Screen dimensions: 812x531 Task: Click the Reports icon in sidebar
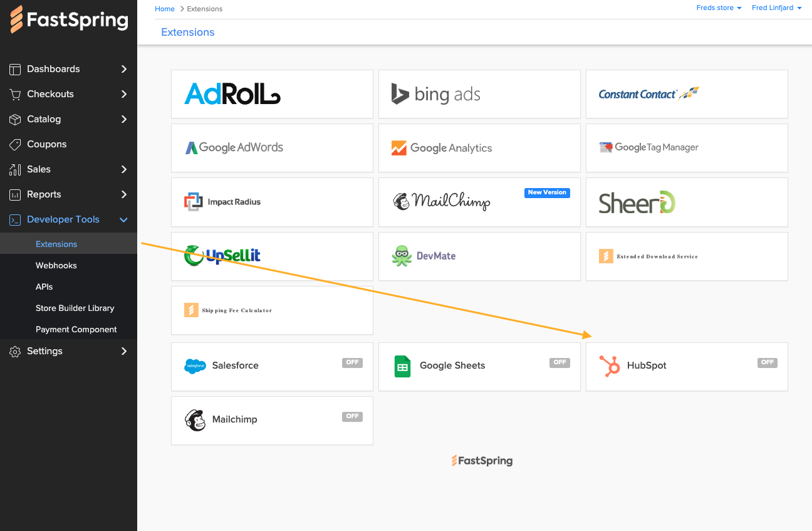15,194
